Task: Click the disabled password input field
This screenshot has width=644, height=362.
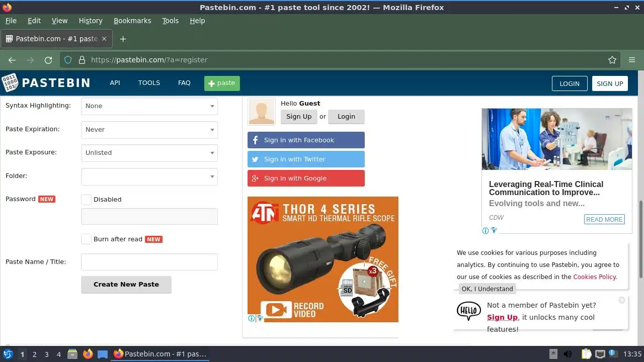Action: pos(149,217)
